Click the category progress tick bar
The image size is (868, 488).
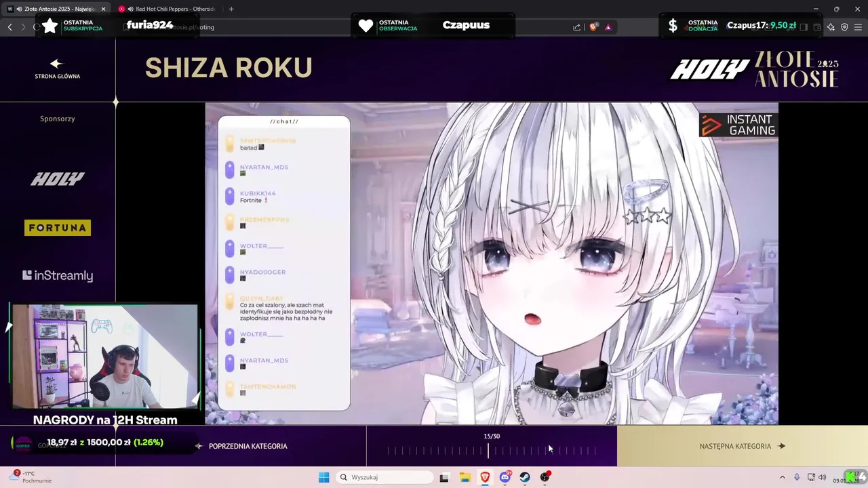click(x=492, y=450)
